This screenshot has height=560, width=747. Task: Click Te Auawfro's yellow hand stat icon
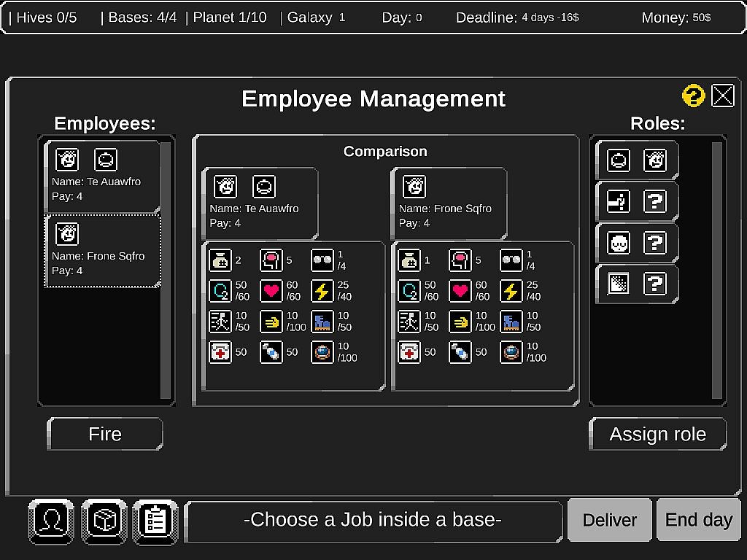(x=271, y=322)
